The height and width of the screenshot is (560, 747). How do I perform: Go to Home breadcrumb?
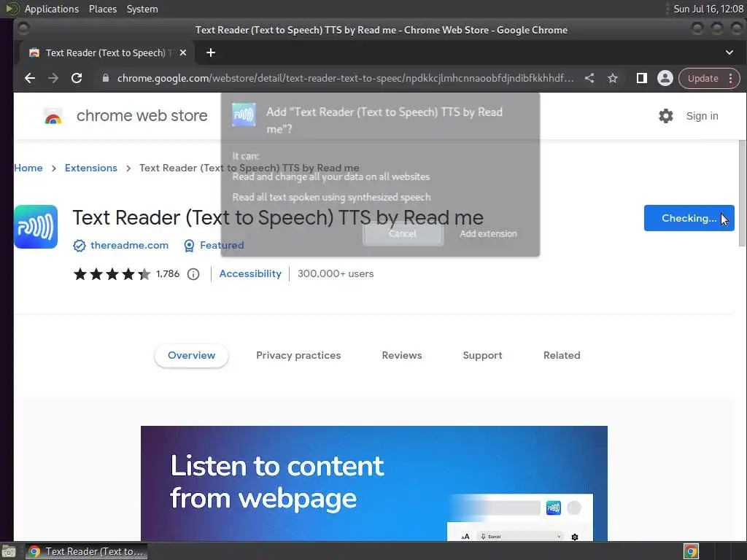[x=28, y=168]
